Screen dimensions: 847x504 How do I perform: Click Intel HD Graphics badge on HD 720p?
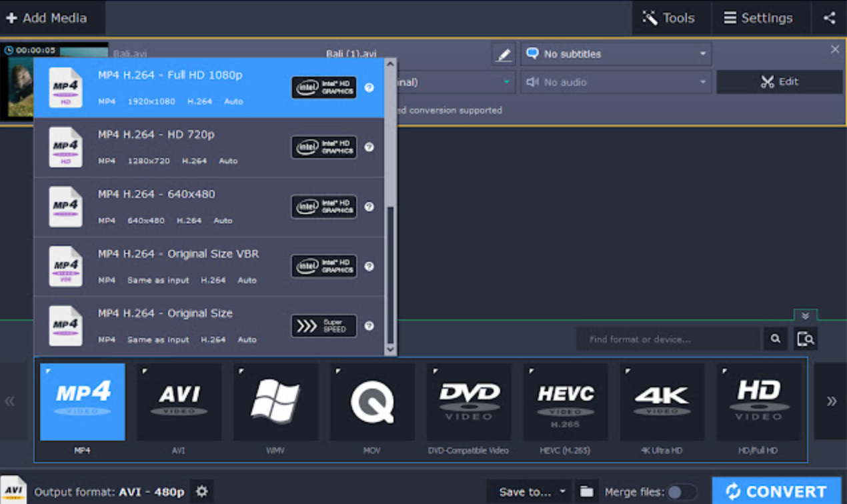click(x=324, y=147)
